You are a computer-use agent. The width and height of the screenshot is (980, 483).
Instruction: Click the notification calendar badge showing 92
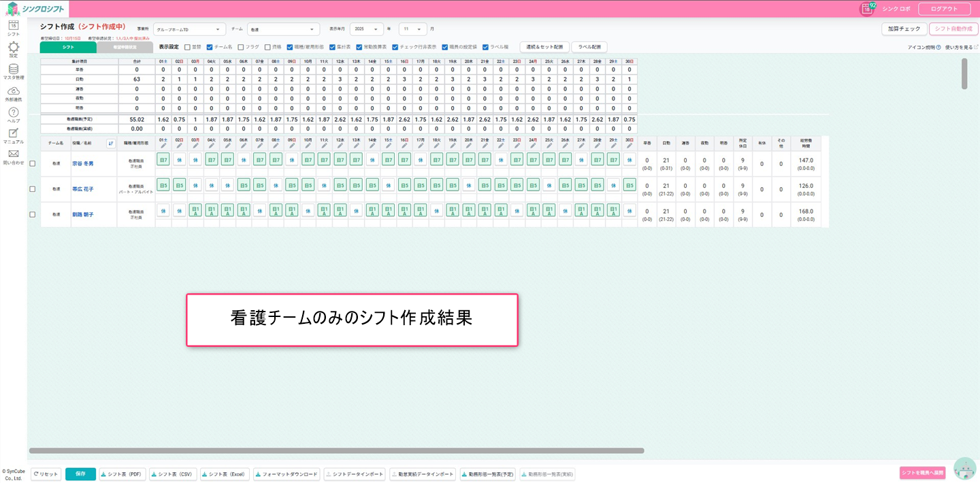pyautogui.click(x=867, y=9)
